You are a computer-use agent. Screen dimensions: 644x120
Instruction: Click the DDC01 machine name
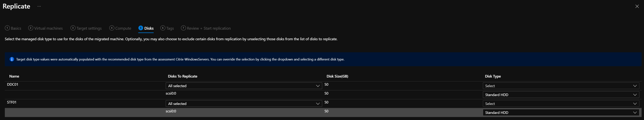coord(12,85)
